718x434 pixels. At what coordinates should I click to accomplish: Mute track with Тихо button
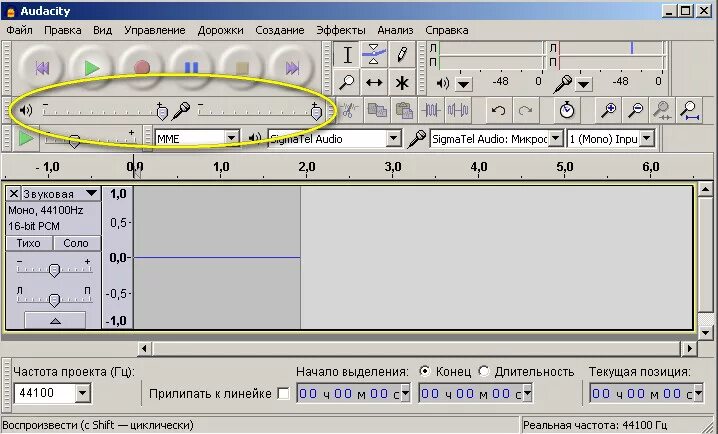pos(28,243)
